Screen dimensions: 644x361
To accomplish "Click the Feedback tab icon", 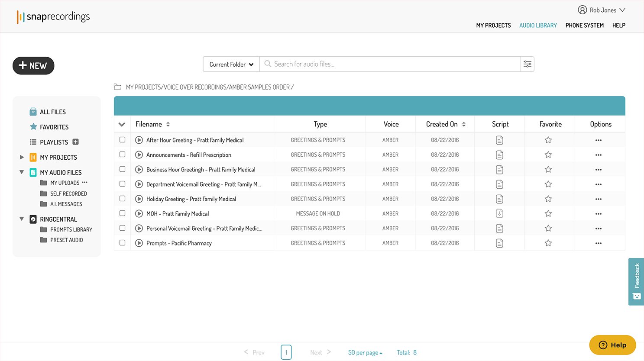I will click(x=636, y=296).
